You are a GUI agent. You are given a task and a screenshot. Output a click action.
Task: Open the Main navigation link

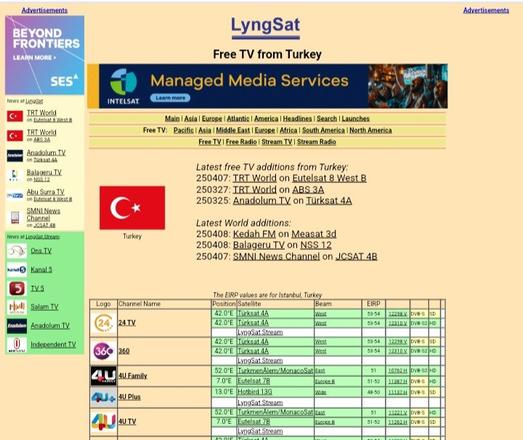(x=172, y=118)
